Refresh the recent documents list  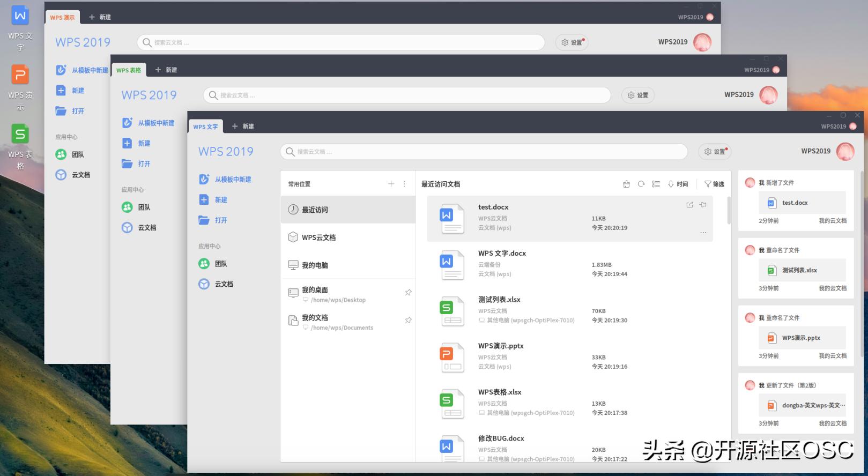(641, 184)
